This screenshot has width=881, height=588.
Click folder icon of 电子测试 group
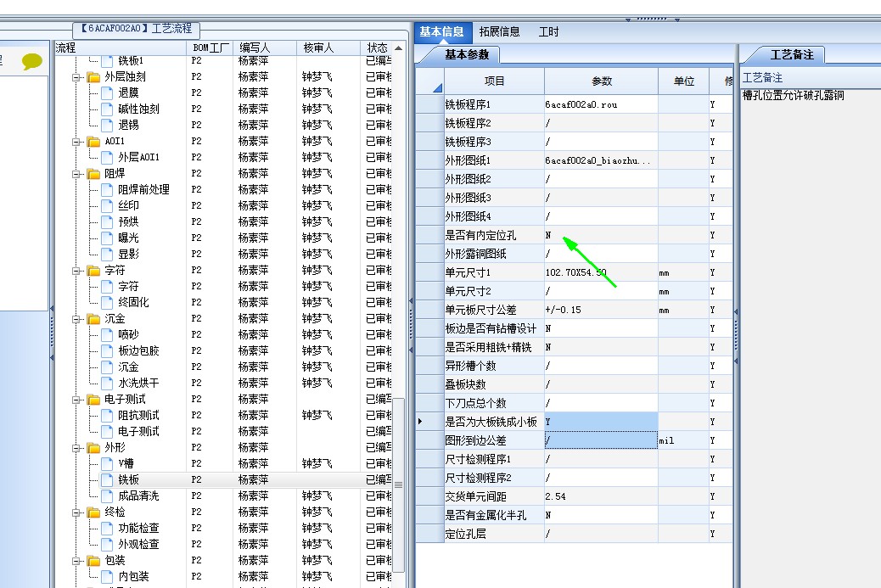(x=94, y=400)
